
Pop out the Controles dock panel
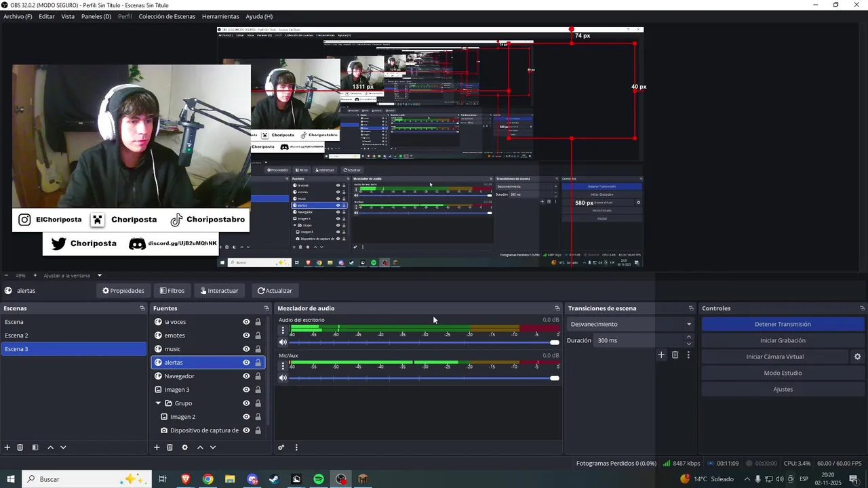862,308
